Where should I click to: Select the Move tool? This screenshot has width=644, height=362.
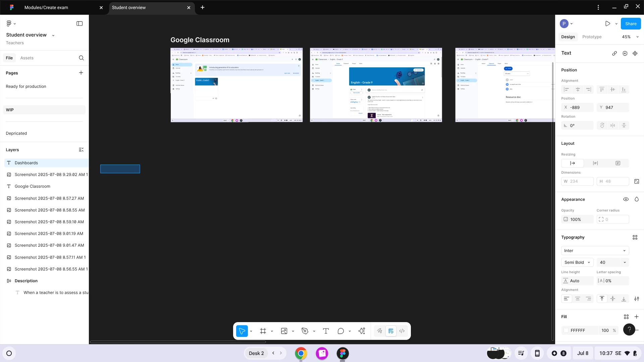coord(242,331)
